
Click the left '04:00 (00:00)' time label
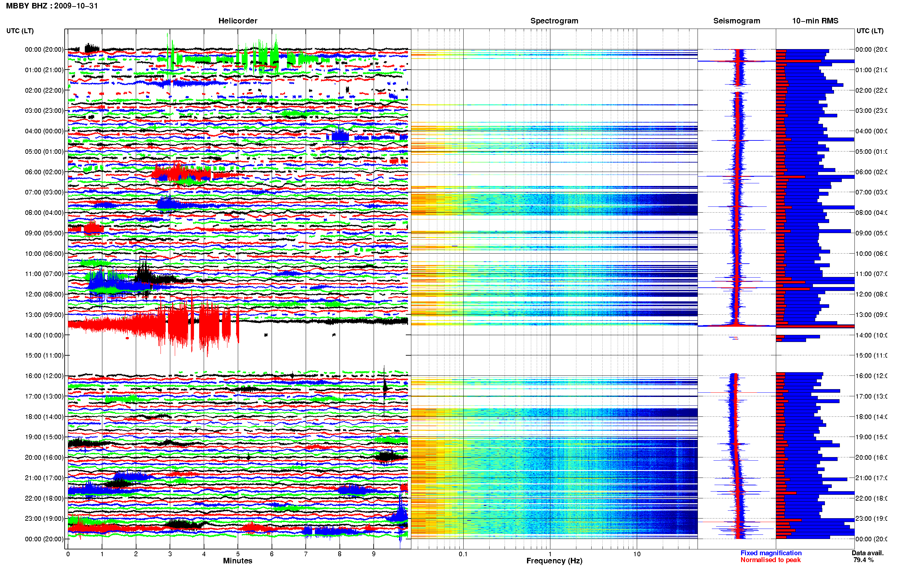click(44, 131)
